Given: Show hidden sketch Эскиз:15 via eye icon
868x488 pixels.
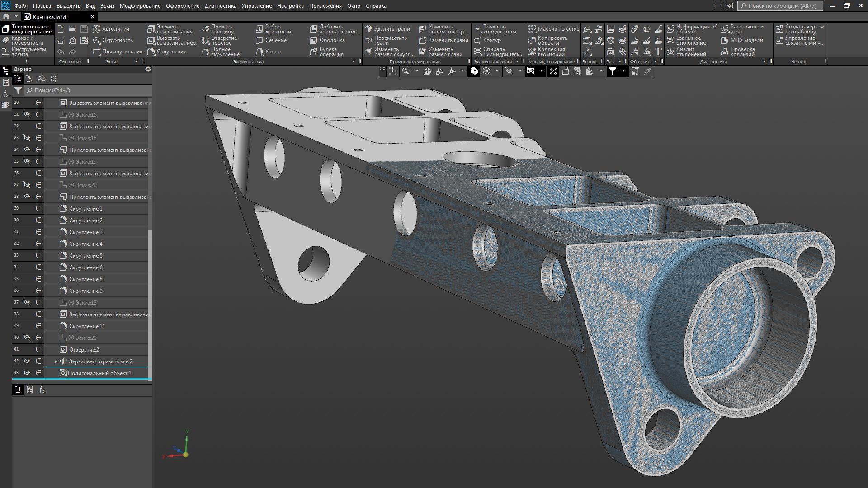Looking at the screenshot, I should pyautogui.click(x=27, y=114).
